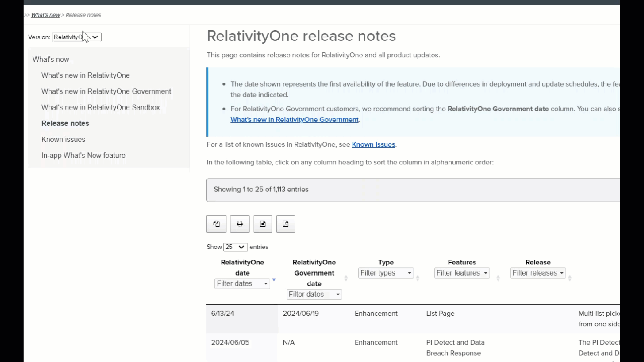Select Known issues in sidebar
The width and height of the screenshot is (644, 362).
tap(63, 139)
